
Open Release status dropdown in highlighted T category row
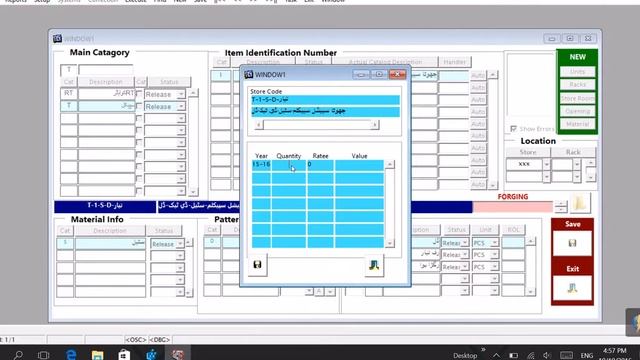click(181, 107)
